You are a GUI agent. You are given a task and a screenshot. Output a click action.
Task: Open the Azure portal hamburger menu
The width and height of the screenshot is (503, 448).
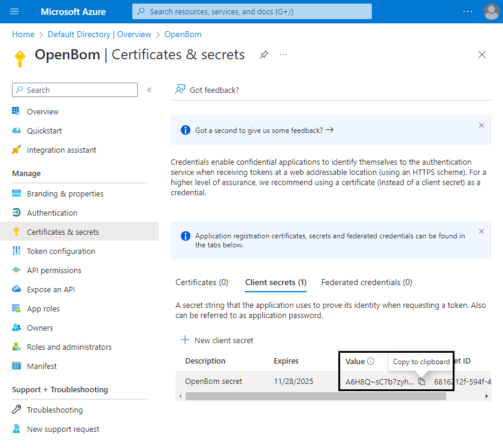(14, 11)
